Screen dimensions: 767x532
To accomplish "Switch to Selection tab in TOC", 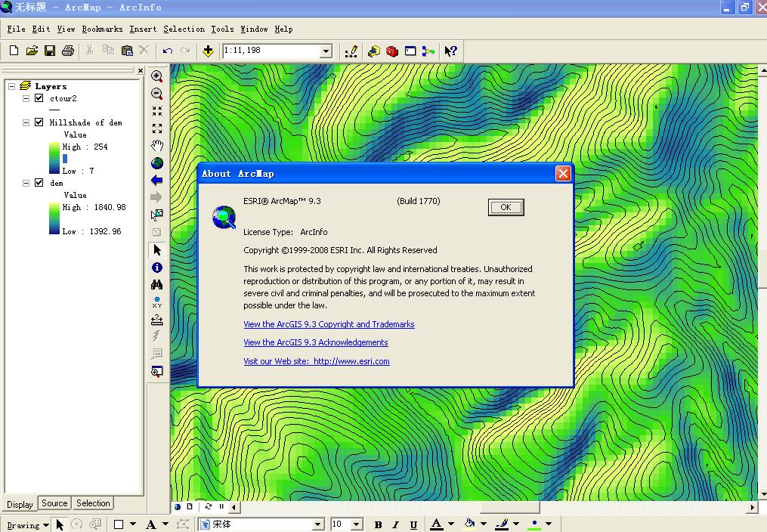I will tap(93, 503).
